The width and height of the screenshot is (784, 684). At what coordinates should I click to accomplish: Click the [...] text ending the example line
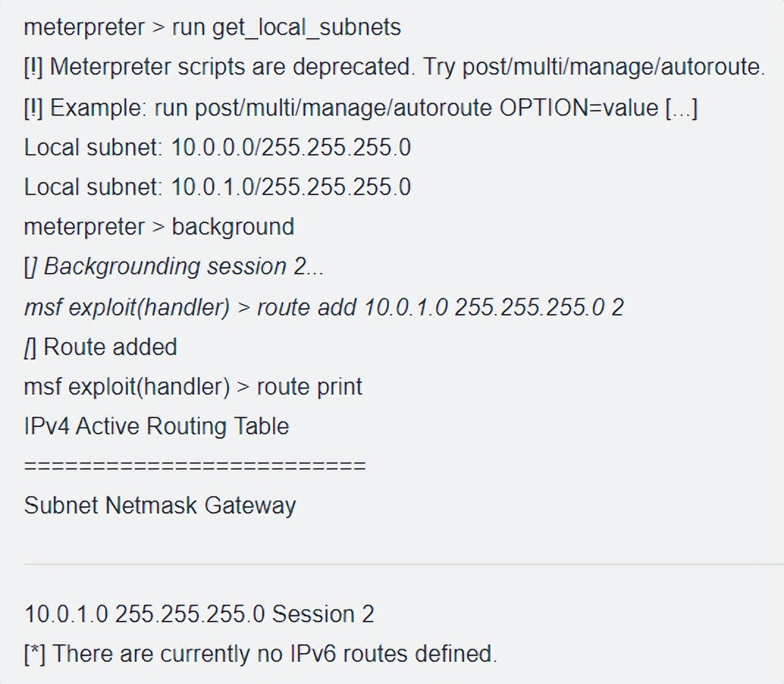681,108
